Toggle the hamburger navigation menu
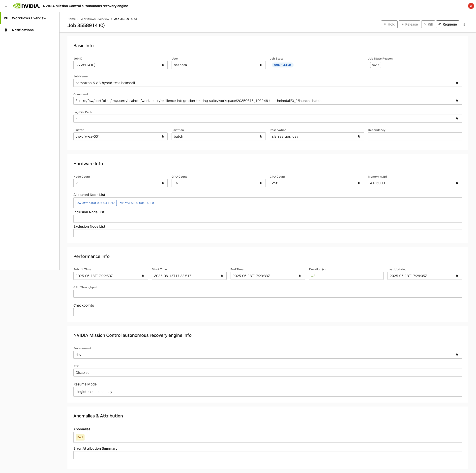476x473 pixels. [x=6, y=6]
